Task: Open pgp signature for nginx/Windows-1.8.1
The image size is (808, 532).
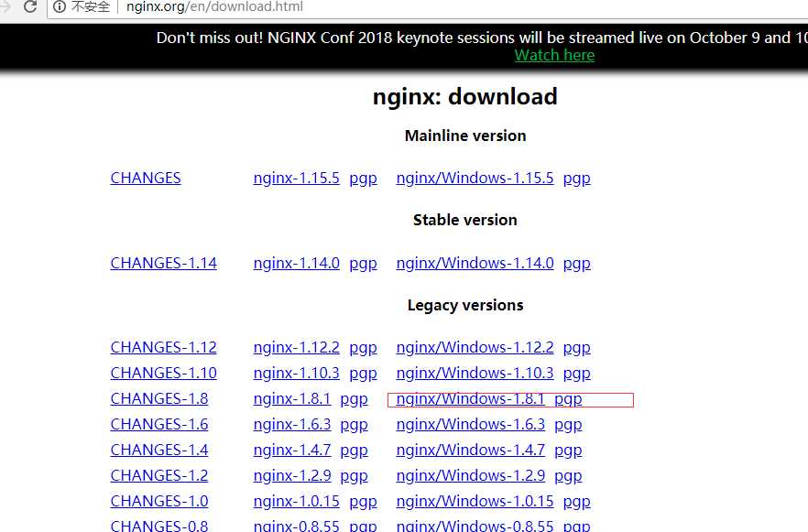Action: point(568,399)
